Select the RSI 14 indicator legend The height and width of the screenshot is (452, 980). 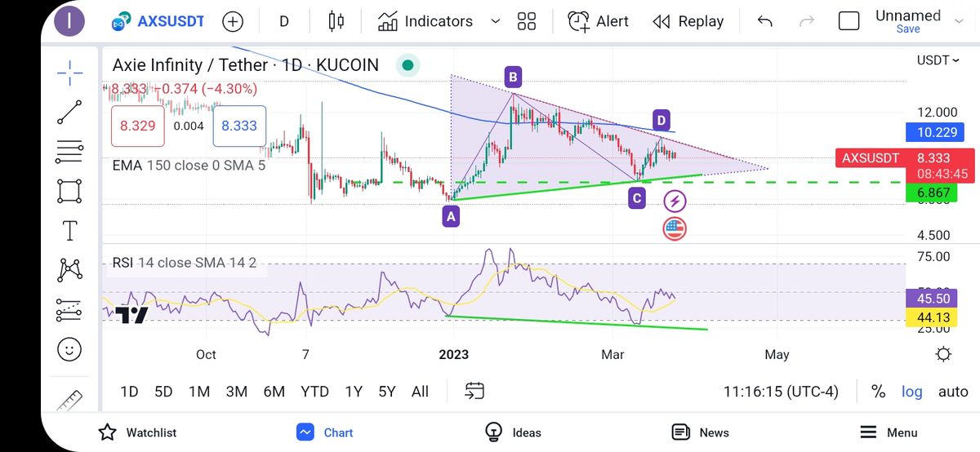pos(185,263)
